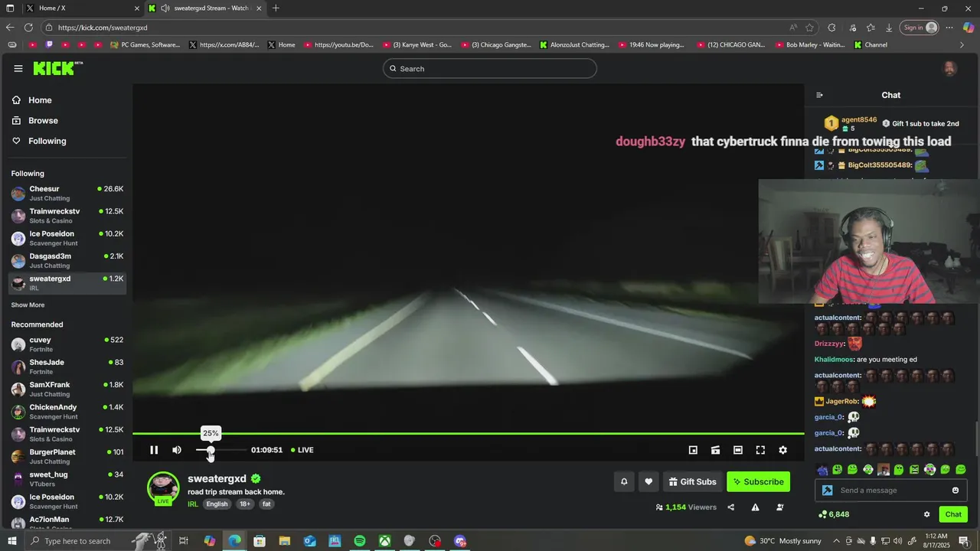Open File Explorer on taskbar
This screenshot has width=980, height=551.
tap(284, 541)
